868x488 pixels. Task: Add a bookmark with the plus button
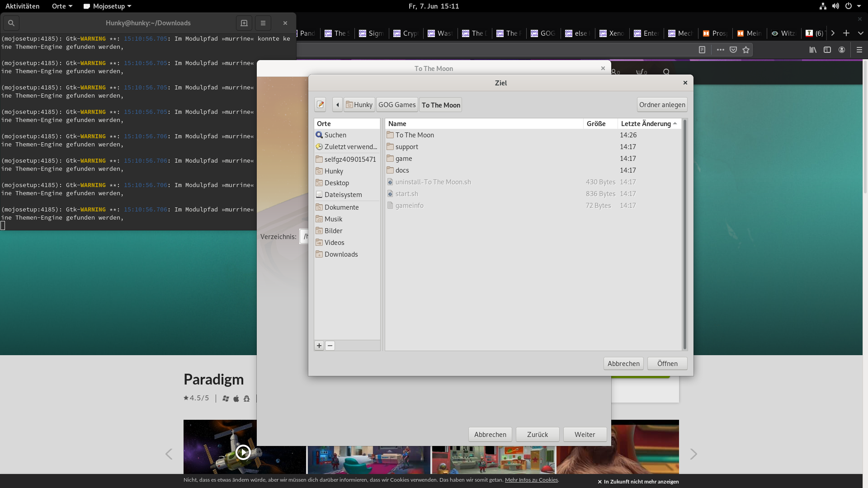(319, 346)
